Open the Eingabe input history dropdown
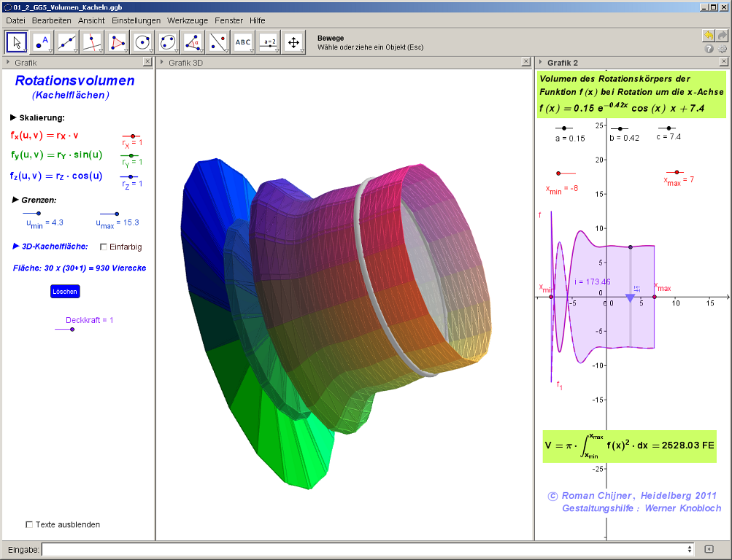 (690, 549)
